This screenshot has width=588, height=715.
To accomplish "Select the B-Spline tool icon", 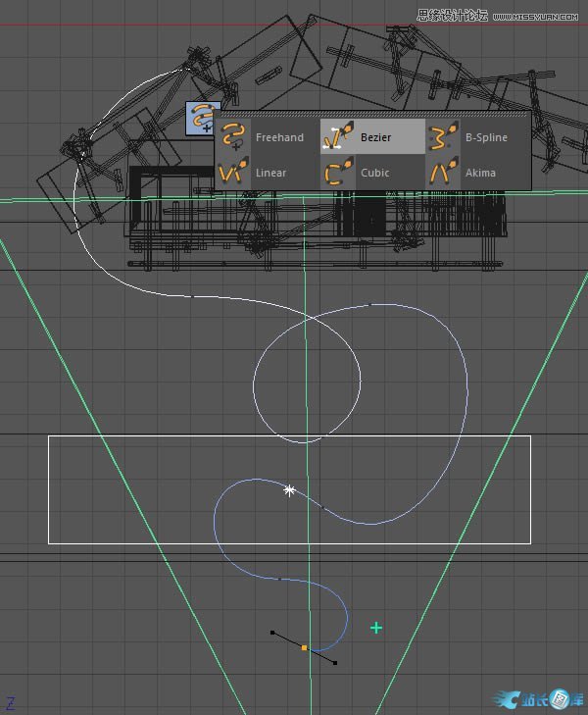I will click(x=444, y=137).
